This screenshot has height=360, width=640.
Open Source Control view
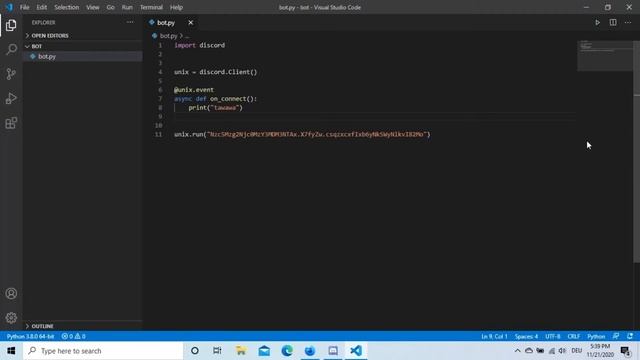tap(11, 74)
